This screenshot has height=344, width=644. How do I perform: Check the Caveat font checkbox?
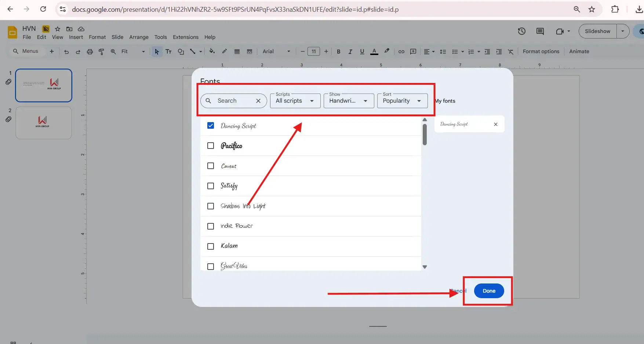point(211,165)
